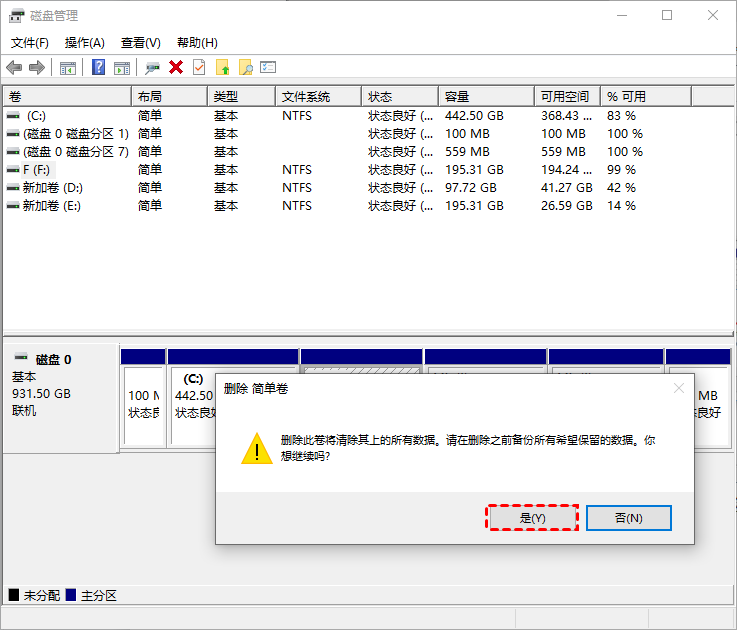Click the yellow warning triangle in dialog
This screenshot has height=630, width=737.
pos(257,449)
